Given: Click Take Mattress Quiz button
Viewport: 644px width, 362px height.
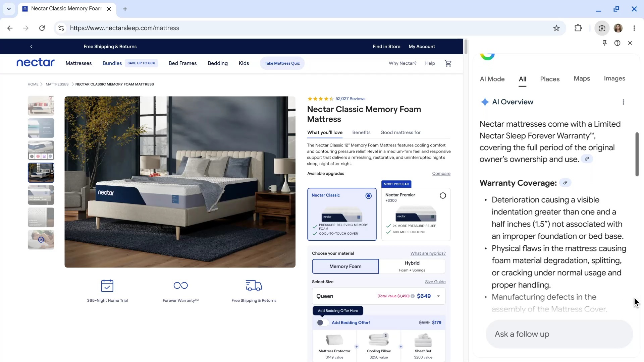Looking at the screenshot, I should coord(282,63).
